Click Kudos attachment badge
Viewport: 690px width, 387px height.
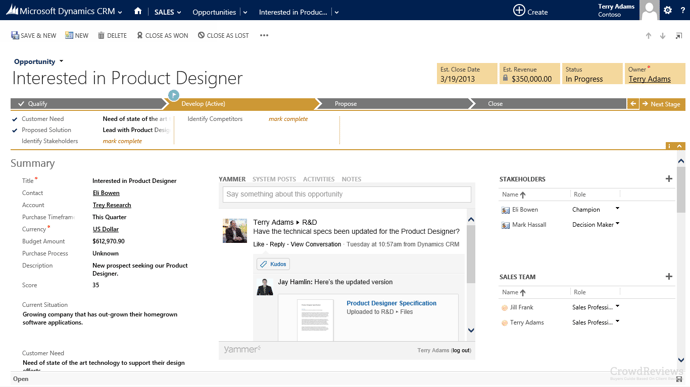[273, 264]
